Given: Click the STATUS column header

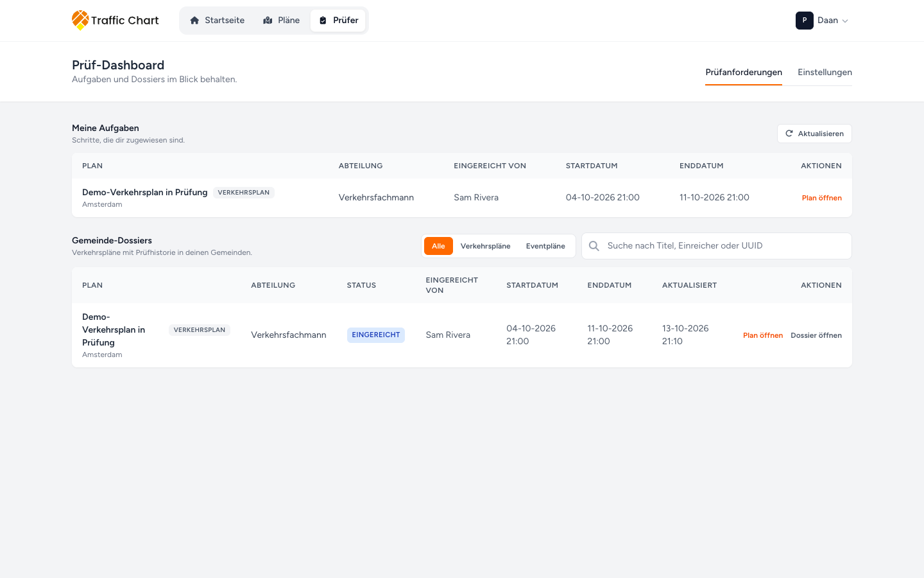Looking at the screenshot, I should click(x=361, y=285).
